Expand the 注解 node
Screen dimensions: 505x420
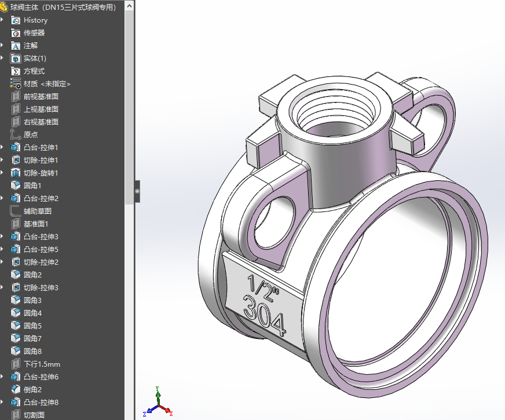(x=2, y=45)
